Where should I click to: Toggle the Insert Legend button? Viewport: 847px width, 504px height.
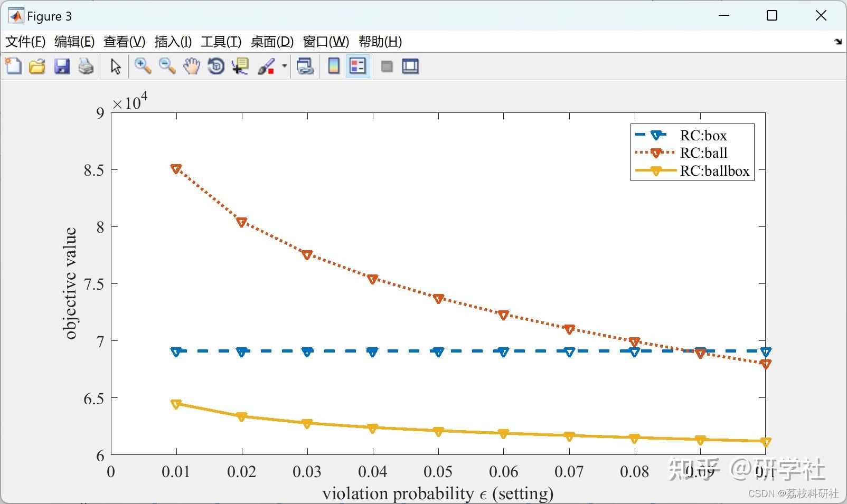(x=358, y=66)
